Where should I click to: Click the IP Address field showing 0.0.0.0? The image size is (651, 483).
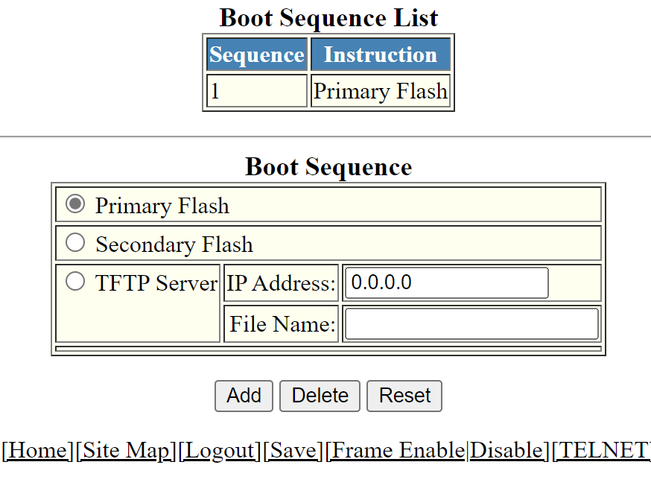[x=446, y=283]
